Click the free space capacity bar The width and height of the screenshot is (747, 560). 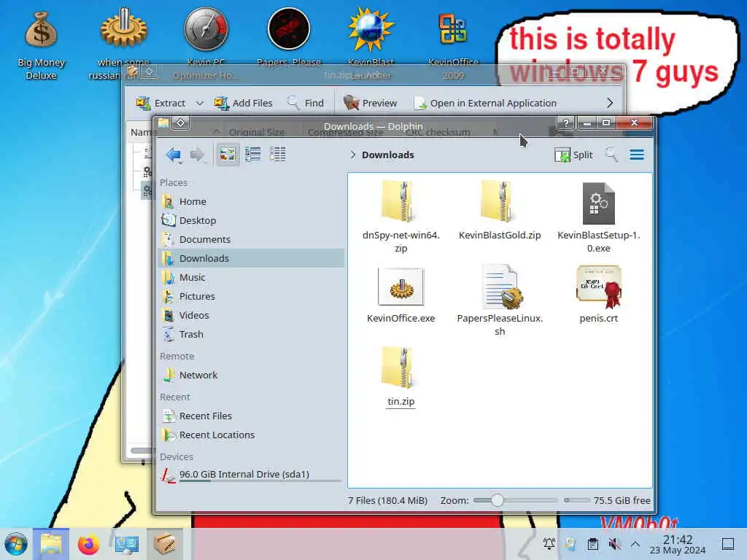pos(576,500)
